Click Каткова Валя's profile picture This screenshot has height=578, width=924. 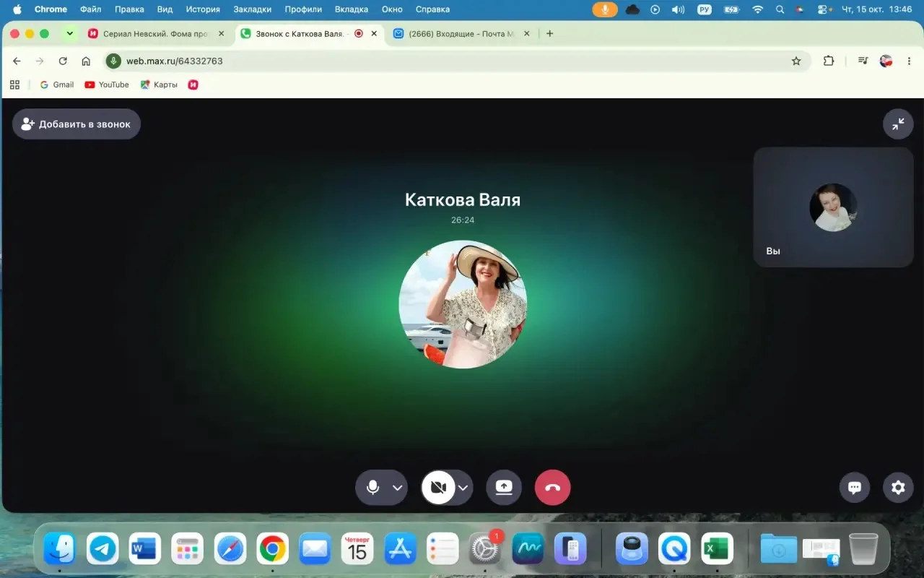click(463, 304)
